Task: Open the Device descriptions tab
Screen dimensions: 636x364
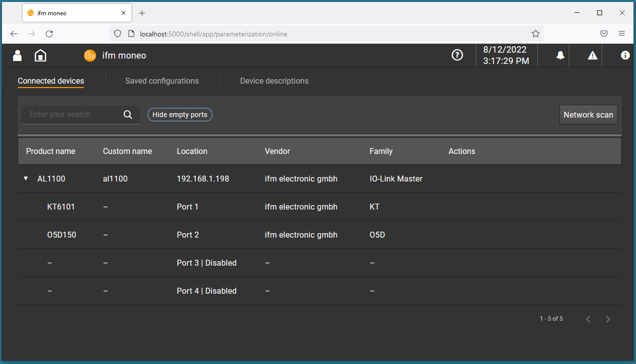Action: coord(274,81)
